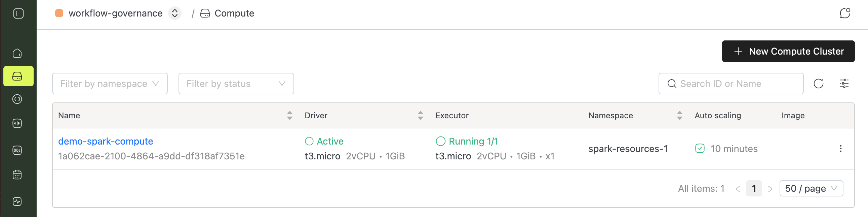Open the chat support icon

(845, 13)
